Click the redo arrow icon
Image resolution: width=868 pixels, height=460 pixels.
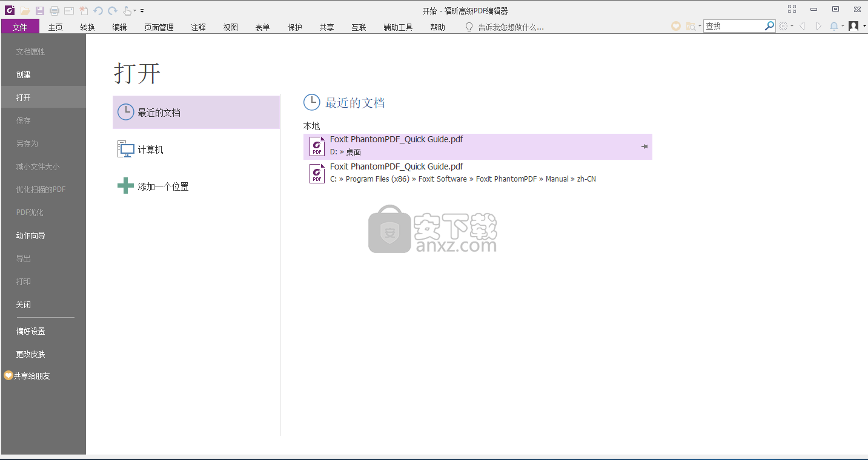tap(113, 10)
